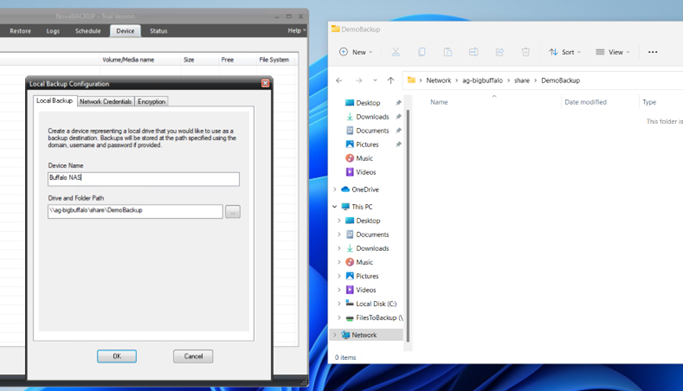Switch to the Network Credentials tab
683x391 pixels.
point(105,101)
